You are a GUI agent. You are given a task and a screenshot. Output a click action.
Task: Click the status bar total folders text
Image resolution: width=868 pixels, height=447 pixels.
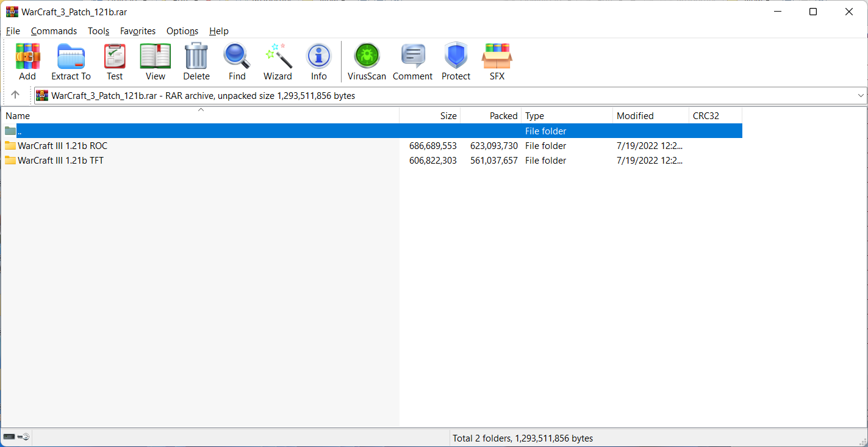click(523, 438)
